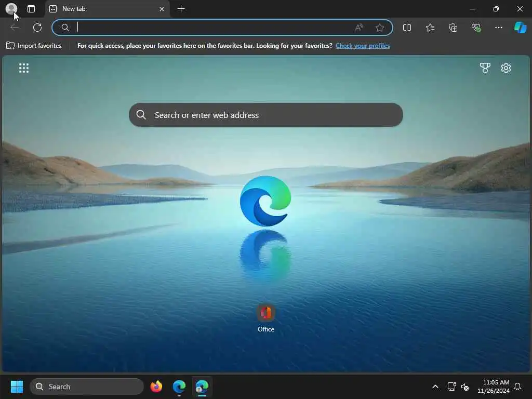Switch to the active Edge profile window in taskbar
This screenshot has height=399, width=532.
point(202,387)
